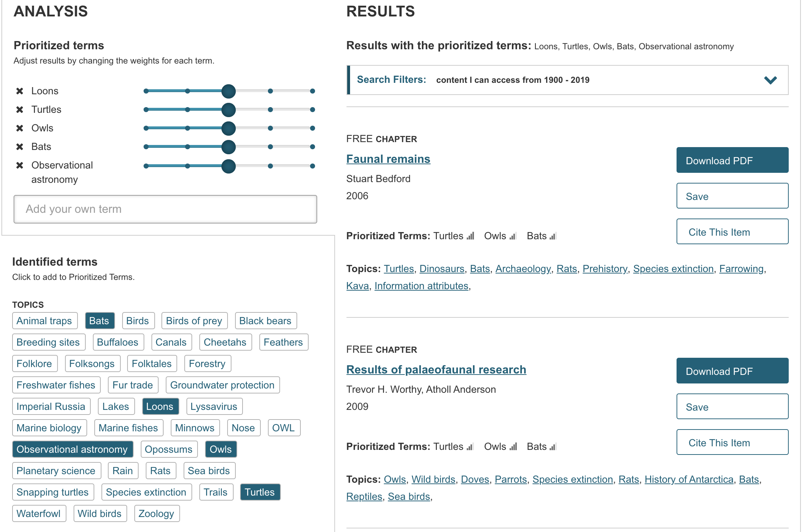Screen dimensions: 803x532
Task: Download PDF for palaeofaunal research
Action: [732, 371]
